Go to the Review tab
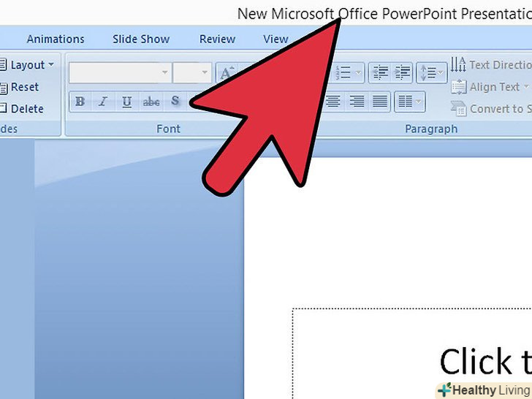 (x=217, y=39)
